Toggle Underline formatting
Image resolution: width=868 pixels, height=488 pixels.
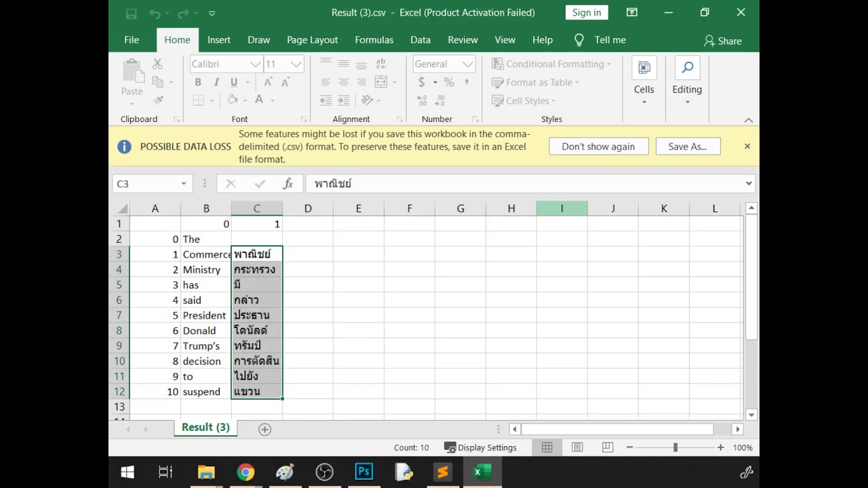coord(234,82)
